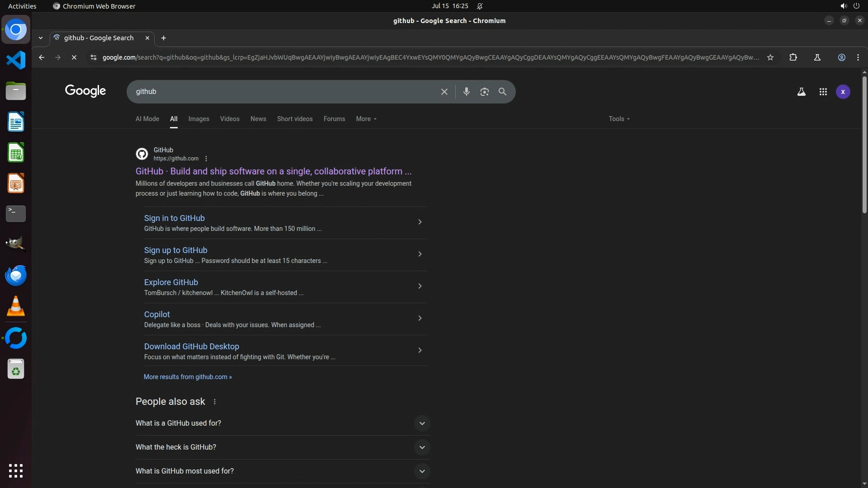Open search by image (Lens) icon

tap(484, 92)
